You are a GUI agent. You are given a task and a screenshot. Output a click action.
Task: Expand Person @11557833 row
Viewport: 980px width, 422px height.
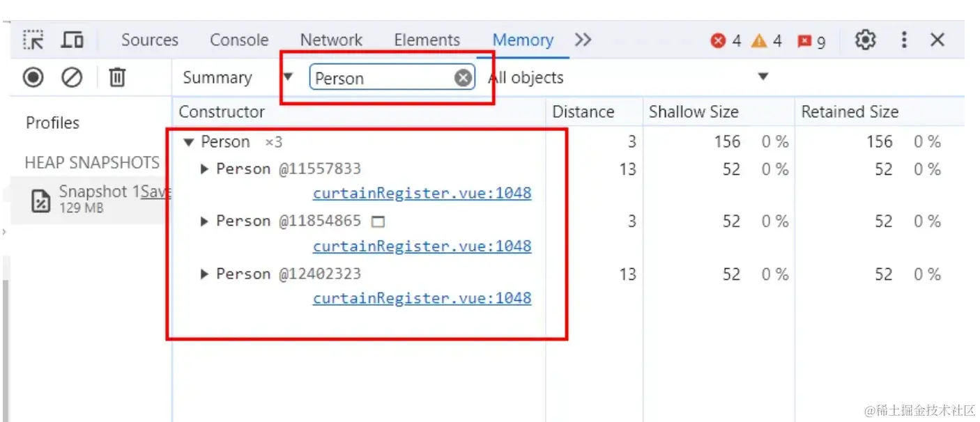pyautogui.click(x=204, y=169)
